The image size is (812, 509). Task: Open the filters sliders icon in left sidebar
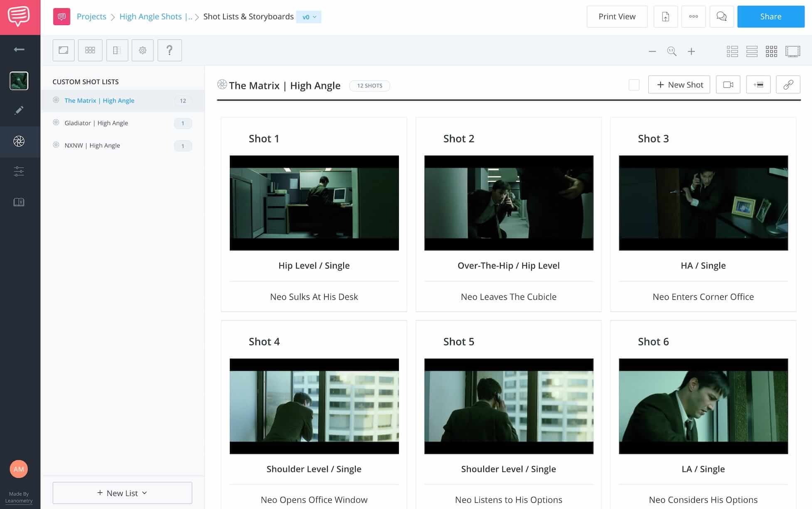pyautogui.click(x=19, y=171)
